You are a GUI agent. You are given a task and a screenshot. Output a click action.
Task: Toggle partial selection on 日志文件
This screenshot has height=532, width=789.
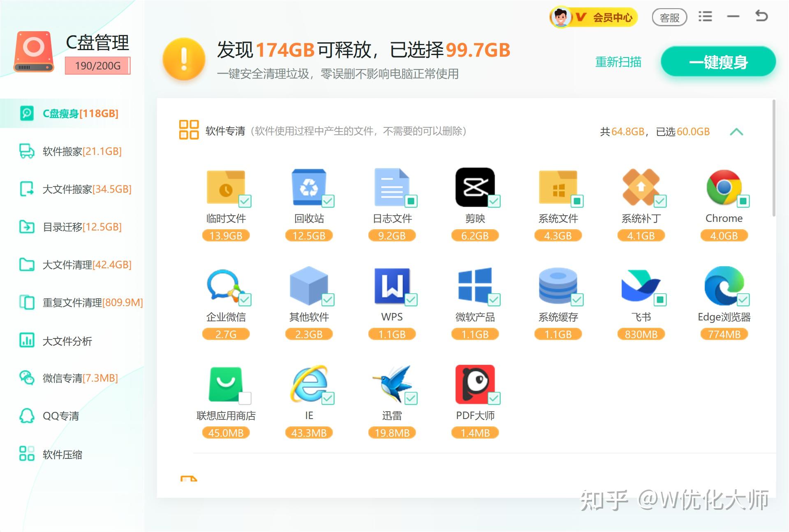411,201
